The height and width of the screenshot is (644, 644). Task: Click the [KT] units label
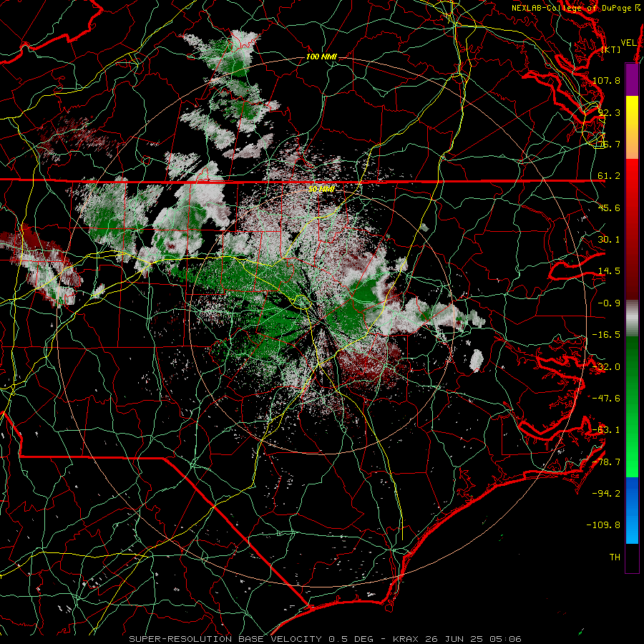[x=611, y=49]
